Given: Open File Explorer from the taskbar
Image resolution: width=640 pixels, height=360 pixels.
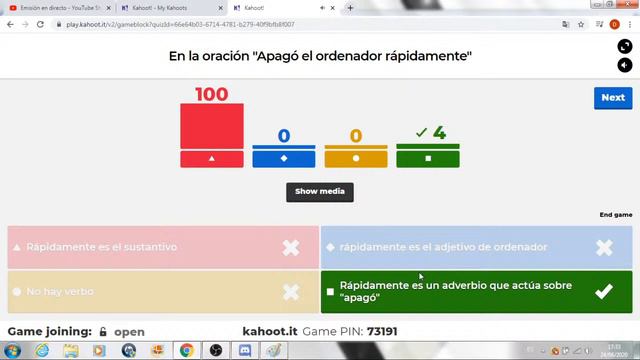Looking at the screenshot, I should pos(71,351).
